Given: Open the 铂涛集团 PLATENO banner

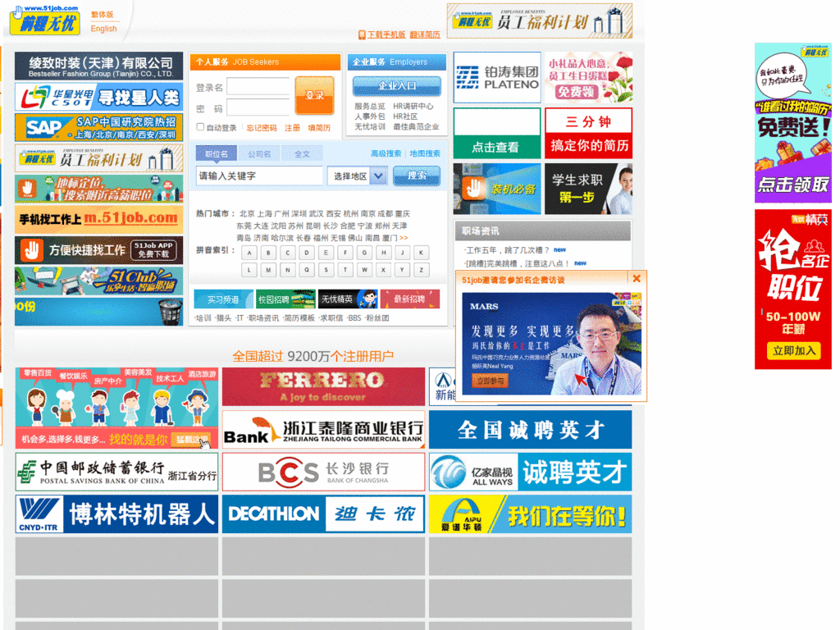Looking at the screenshot, I should [497, 78].
